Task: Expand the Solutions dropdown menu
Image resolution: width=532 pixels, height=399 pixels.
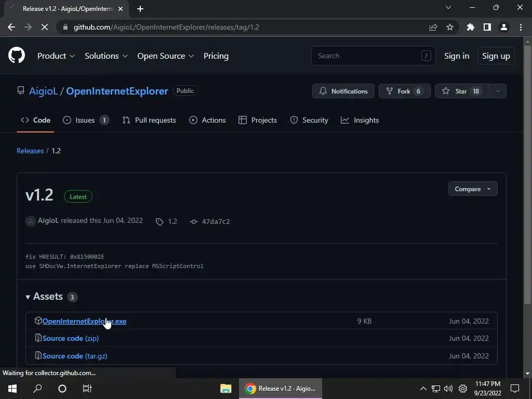Action: coord(106,56)
